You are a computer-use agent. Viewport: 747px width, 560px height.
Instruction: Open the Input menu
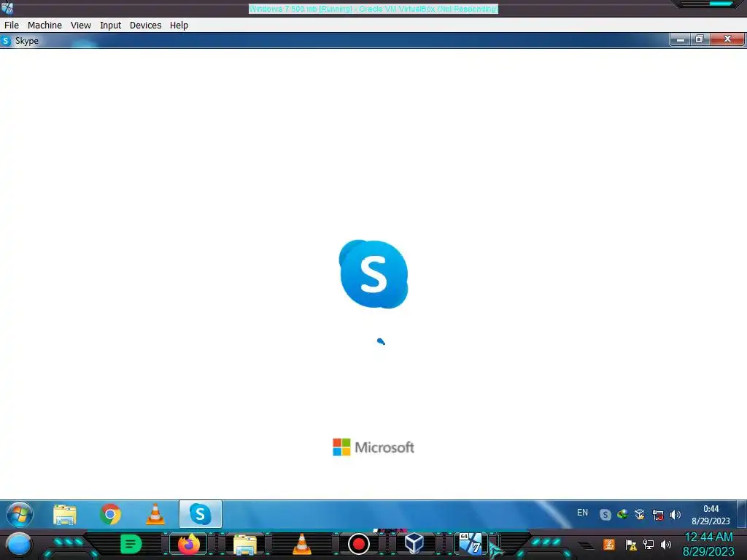[x=111, y=26]
